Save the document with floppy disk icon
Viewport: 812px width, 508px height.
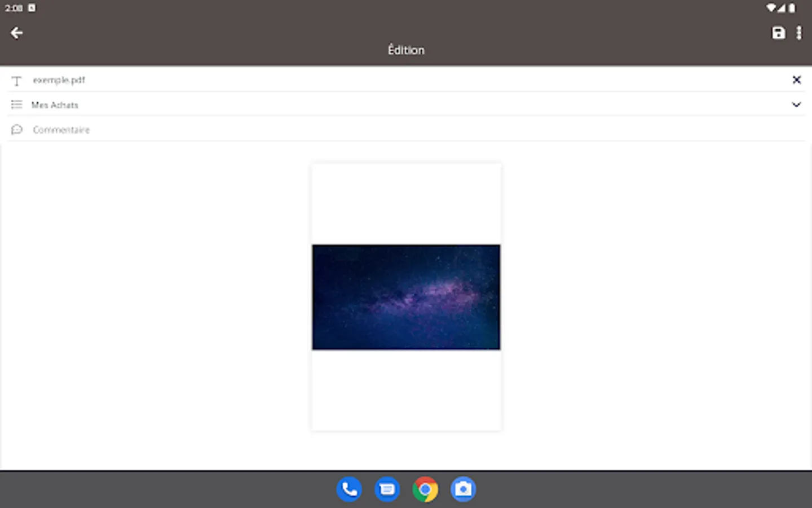[x=778, y=33]
